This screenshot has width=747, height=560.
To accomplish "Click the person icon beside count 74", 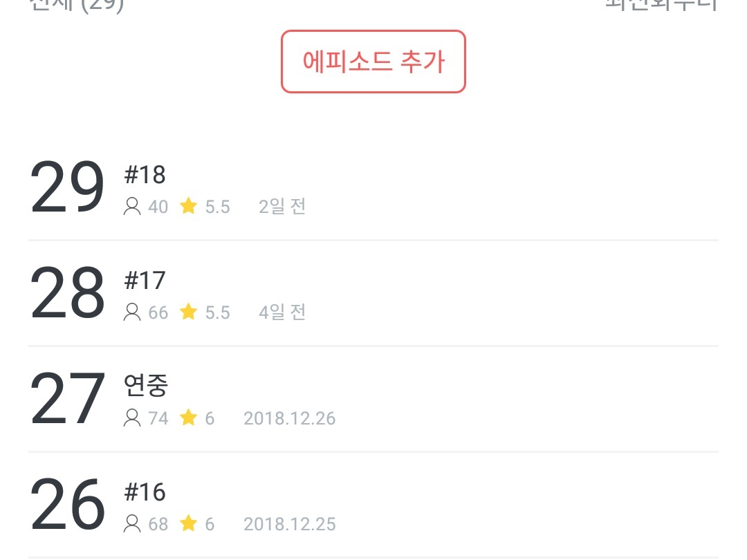I will pyautogui.click(x=131, y=418).
